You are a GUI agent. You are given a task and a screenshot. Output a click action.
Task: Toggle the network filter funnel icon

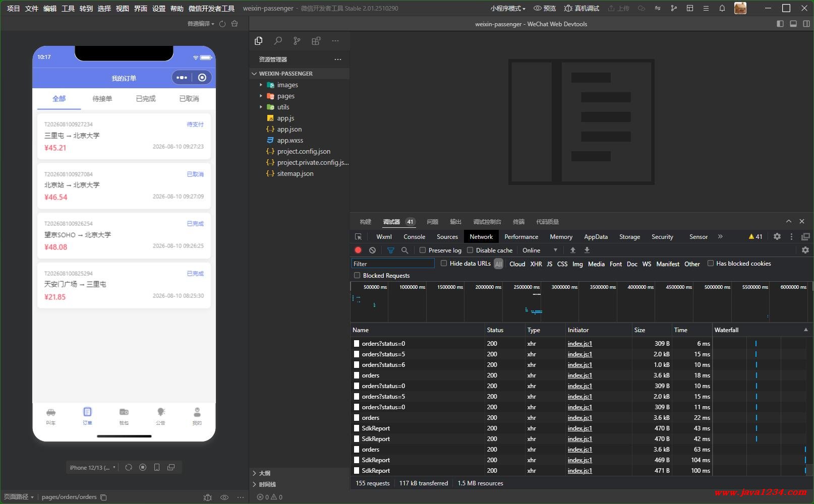(390, 250)
